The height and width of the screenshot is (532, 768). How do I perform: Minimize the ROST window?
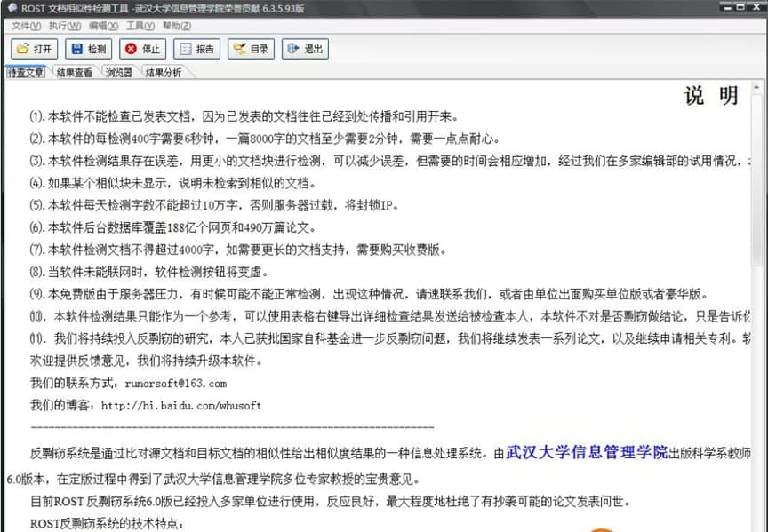[x=728, y=7]
